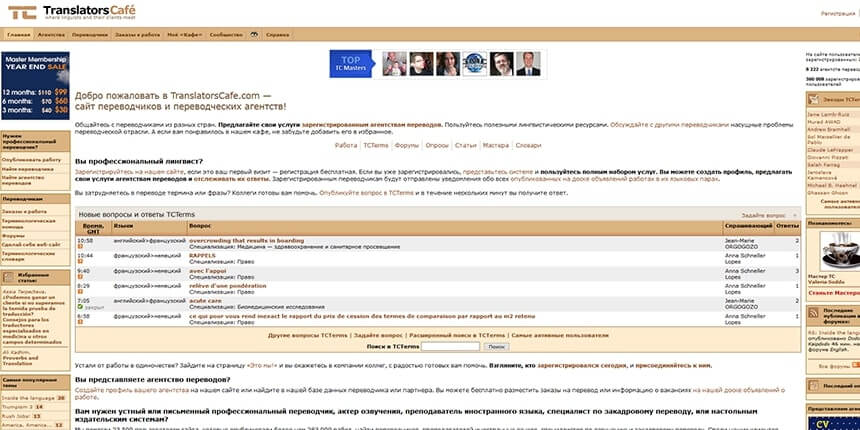Click Создайте профиль вашего агентства link

[132, 390]
